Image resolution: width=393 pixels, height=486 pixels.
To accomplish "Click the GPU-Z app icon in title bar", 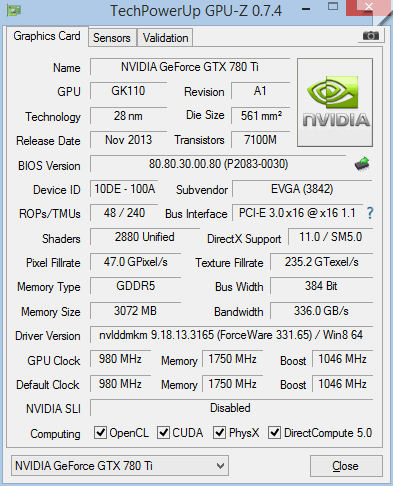I will [x=14, y=10].
